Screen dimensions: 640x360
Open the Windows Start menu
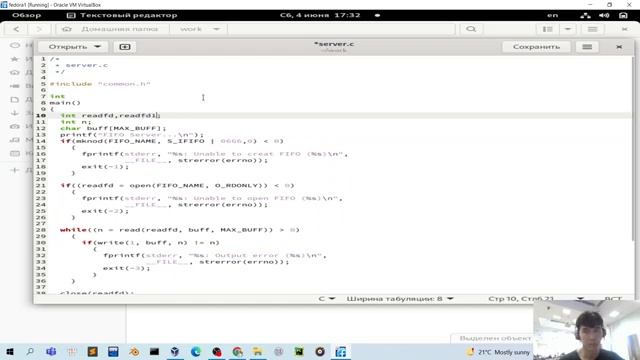point(9,351)
